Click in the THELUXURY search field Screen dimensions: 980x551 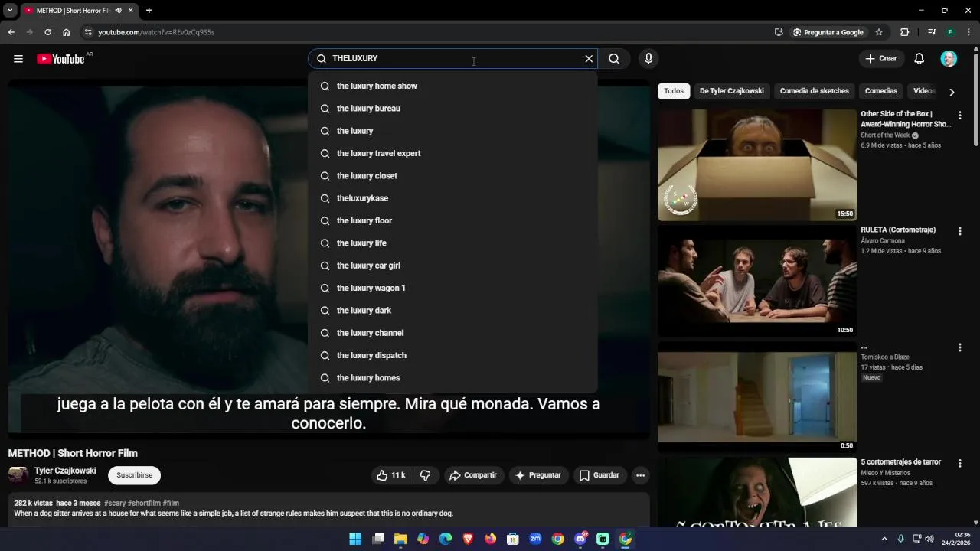[452, 59]
